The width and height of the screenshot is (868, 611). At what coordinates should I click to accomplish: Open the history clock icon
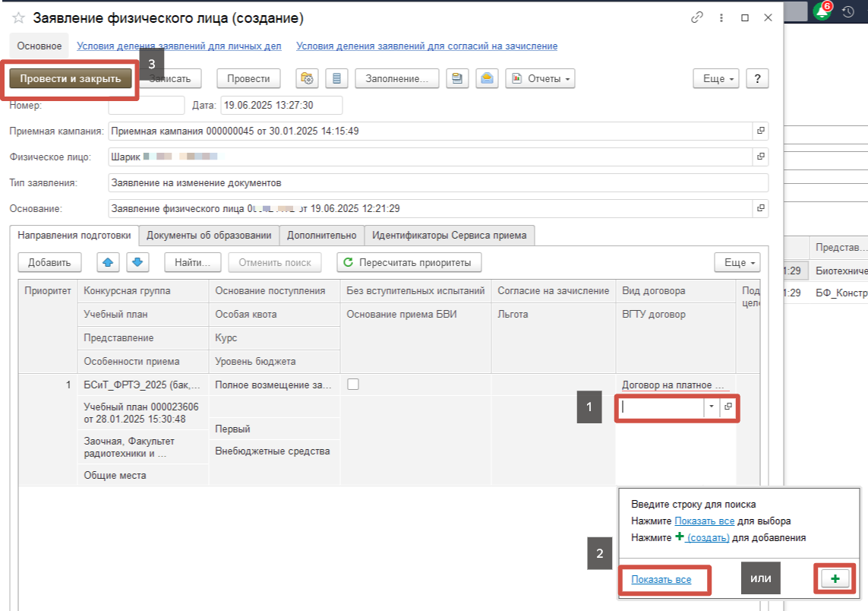(848, 11)
